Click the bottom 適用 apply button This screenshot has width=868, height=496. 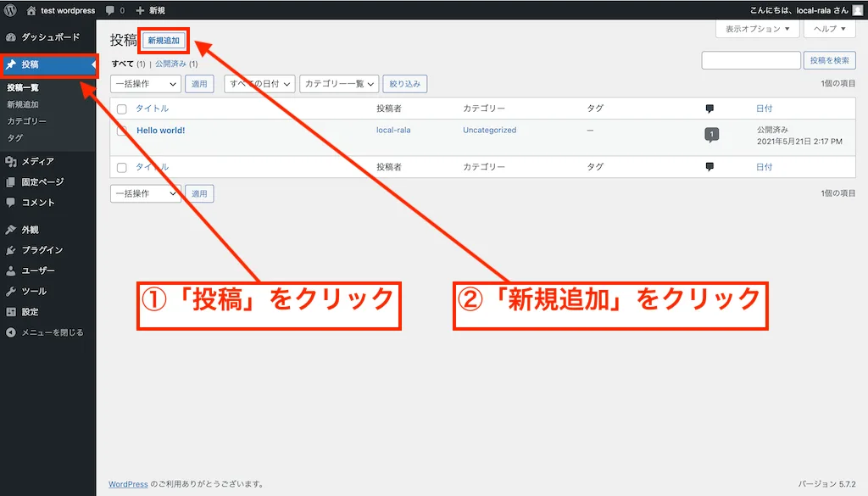[199, 193]
